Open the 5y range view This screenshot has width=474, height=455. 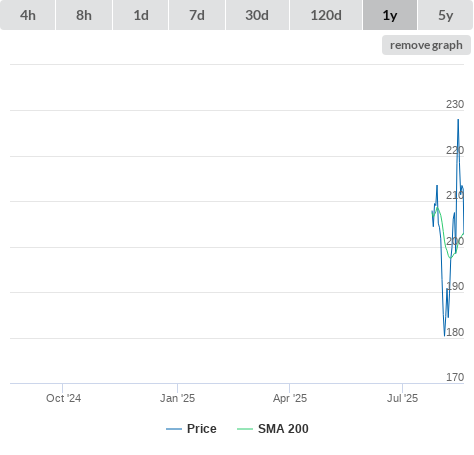pyautogui.click(x=446, y=15)
